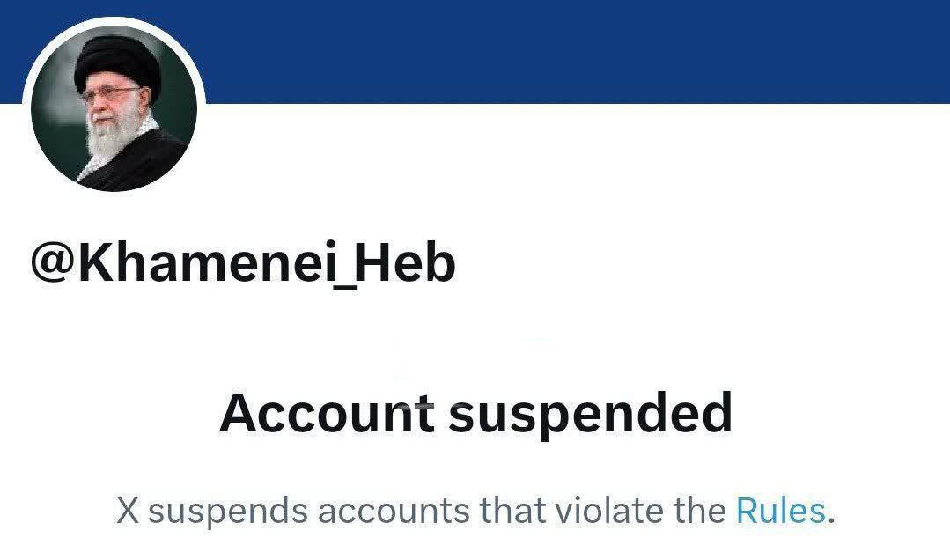This screenshot has height=560, width=950.
Task: Click the dark blue header banner
Action: [475, 52]
